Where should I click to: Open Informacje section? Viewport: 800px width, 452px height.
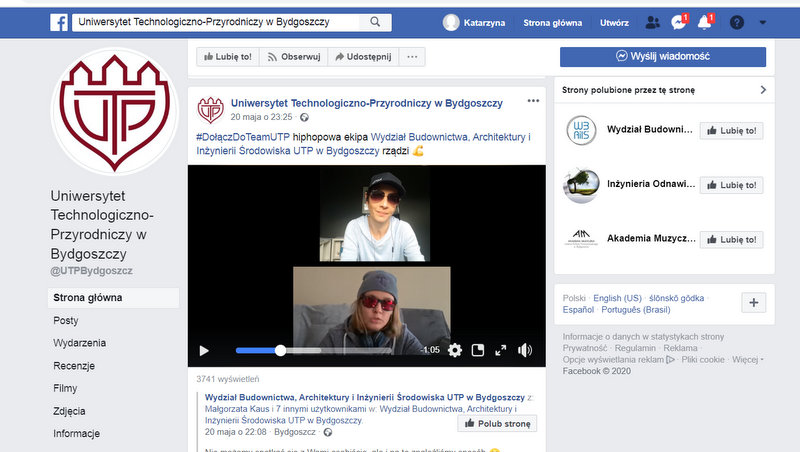pyautogui.click(x=77, y=434)
